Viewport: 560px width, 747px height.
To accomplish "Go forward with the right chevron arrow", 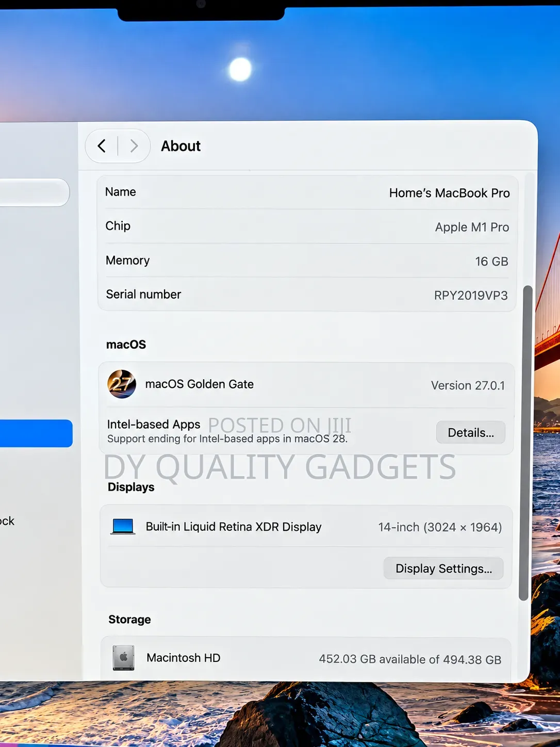I will click(x=134, y=146).
